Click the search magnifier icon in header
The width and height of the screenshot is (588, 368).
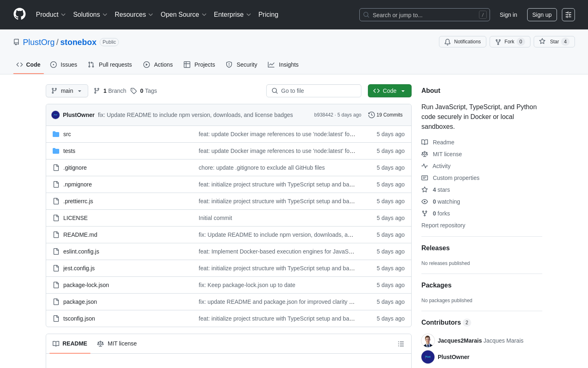coord(366,15)
